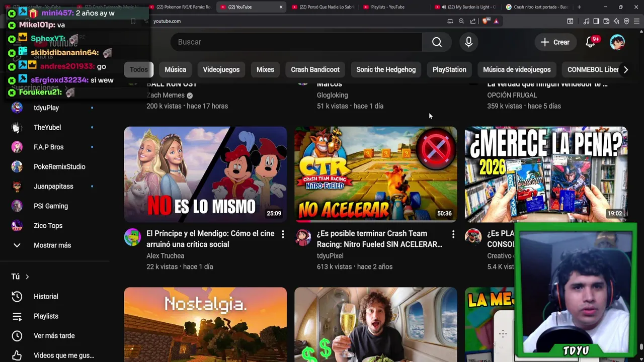Select the Videojuegos filter chip
Screen dimensions: 644x362
[221, 70]
